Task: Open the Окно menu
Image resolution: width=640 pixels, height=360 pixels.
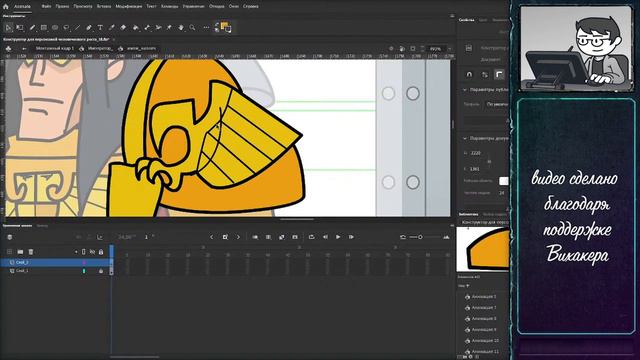Action: click(233, 7)
